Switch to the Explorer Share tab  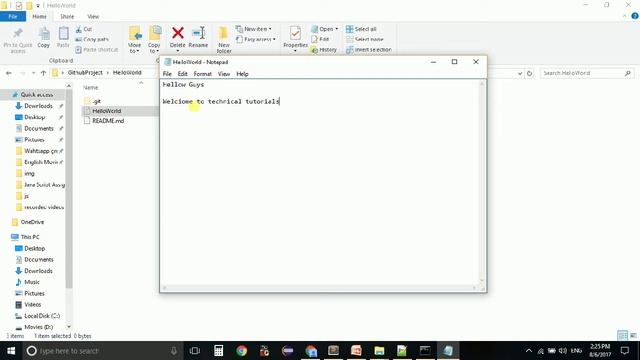click(67, 16)
